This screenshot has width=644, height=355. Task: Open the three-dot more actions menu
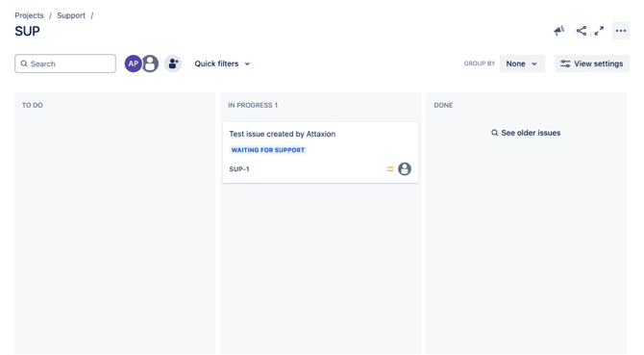click(621, 31)
